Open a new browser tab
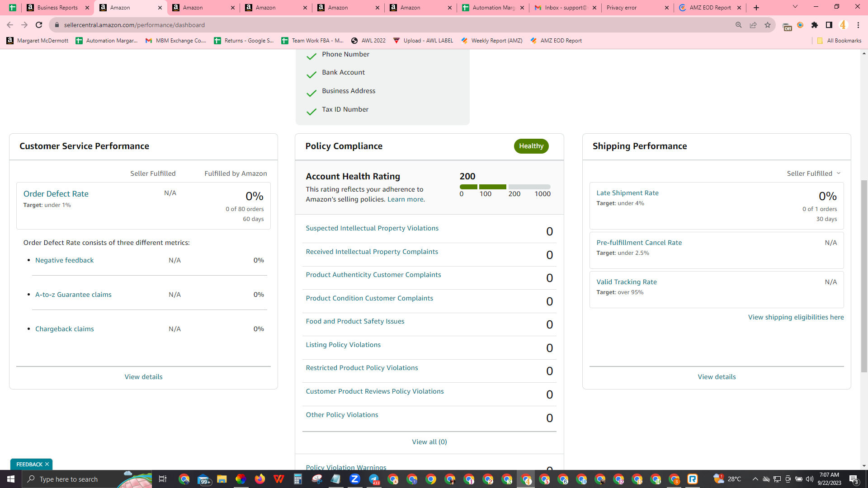Screen dimensions: 868x488 tap(756, 8)
